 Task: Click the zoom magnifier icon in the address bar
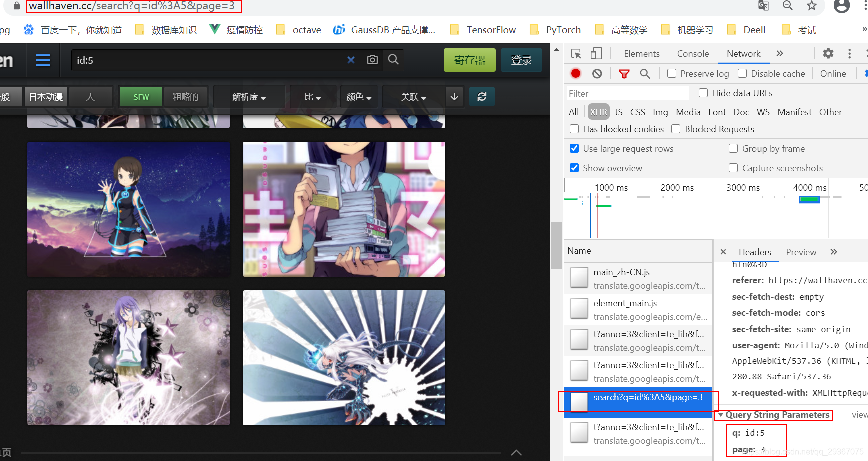tap(787, 5)
